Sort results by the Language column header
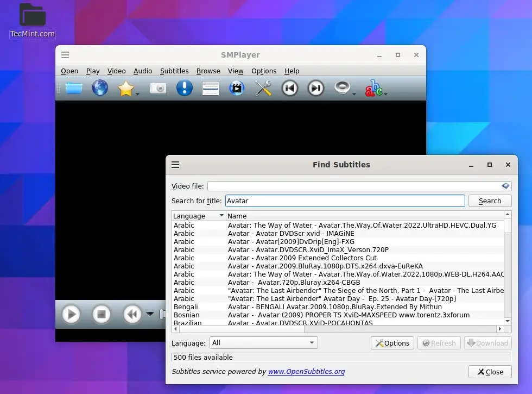The width and height of the screenshot is (532, 394). click(x=199, y=216)
